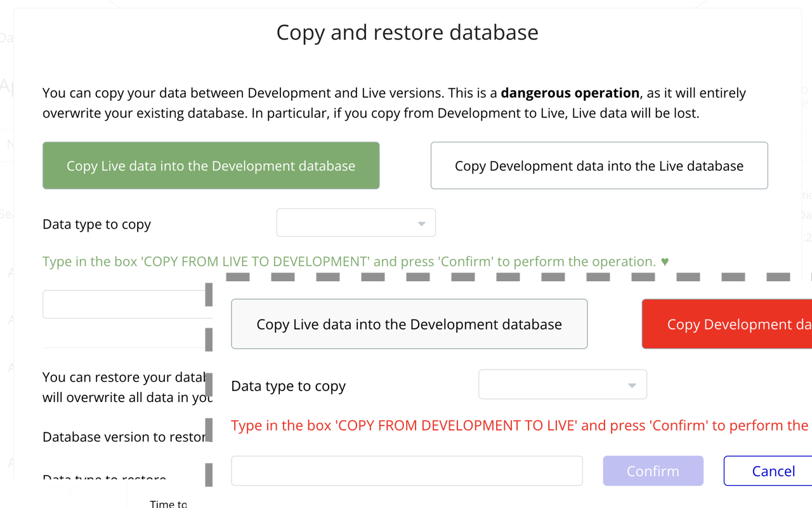The image size is (812, 508).
Task: Open the dropdown right of the green button's Data type label
Action: click(356, 223)
